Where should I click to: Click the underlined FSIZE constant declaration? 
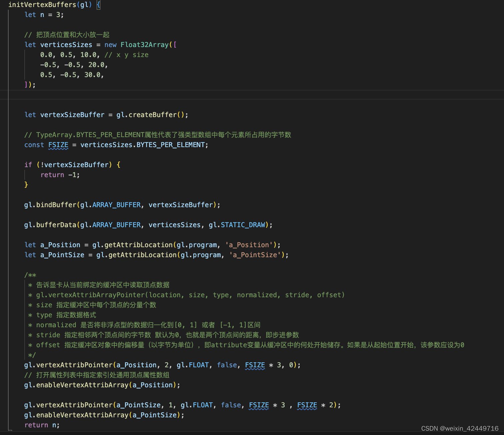[x=58, y=144]
